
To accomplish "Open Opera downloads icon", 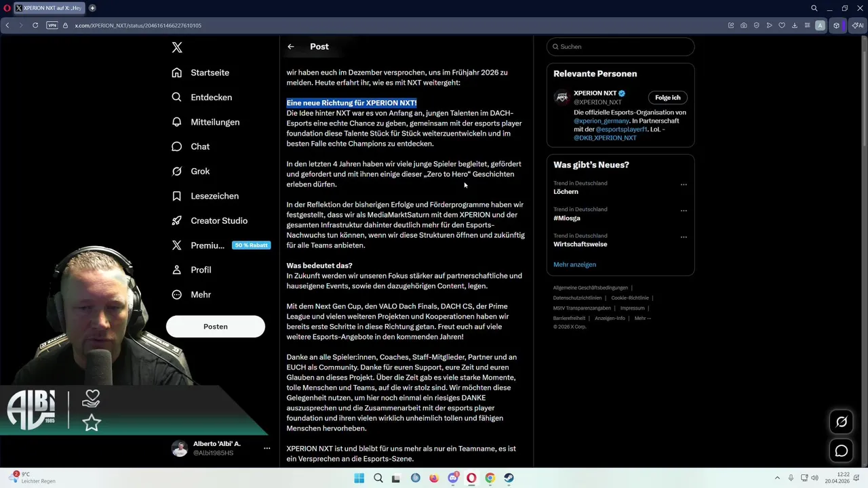I will [x=795, y=25].
